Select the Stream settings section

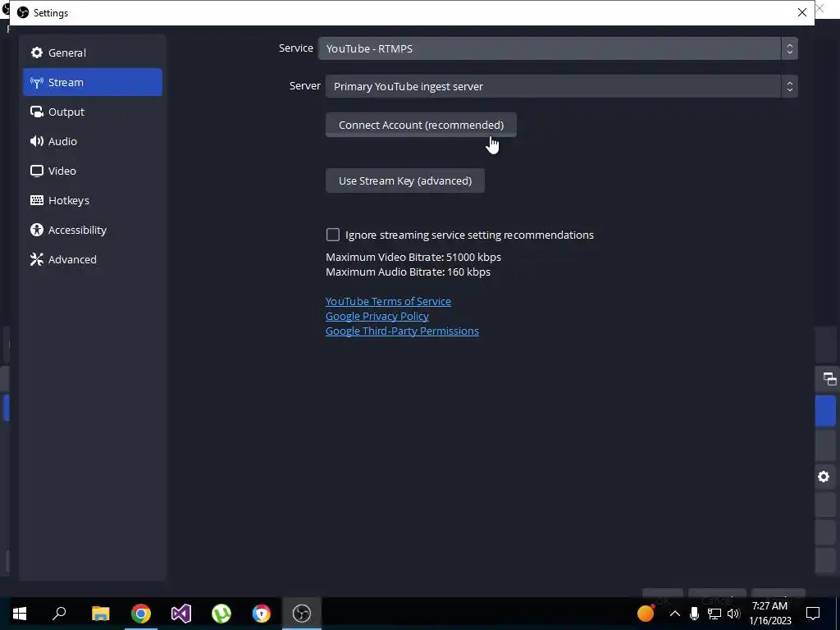92,82
